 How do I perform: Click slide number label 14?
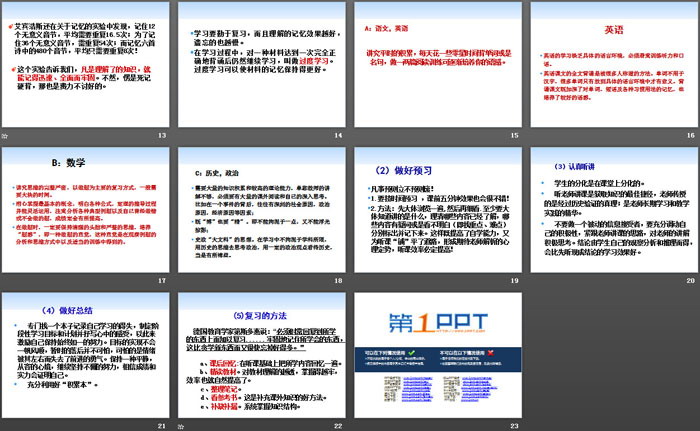click(x=338, y=135)
